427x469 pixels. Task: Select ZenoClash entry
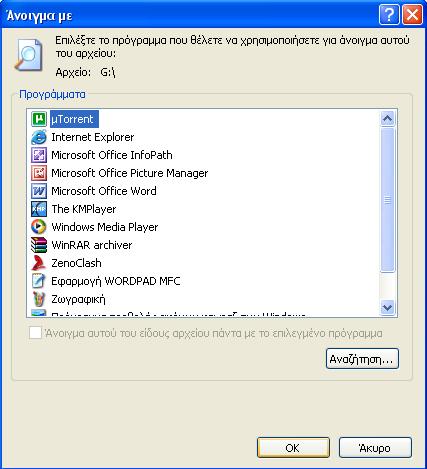click(76, 263)
